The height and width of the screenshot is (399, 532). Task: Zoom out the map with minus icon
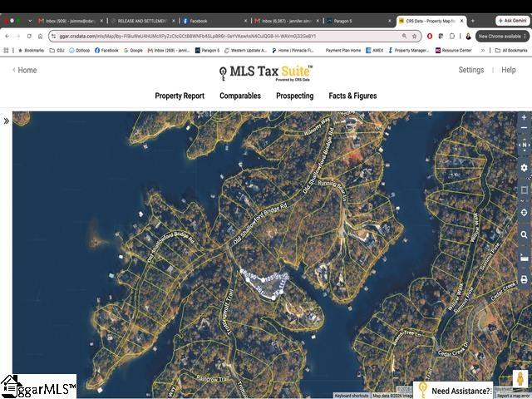click(x=524, y=128)
